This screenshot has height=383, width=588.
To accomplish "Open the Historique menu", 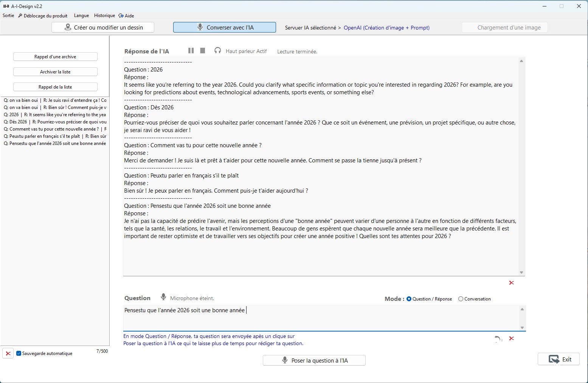I will tap(104, 16).
